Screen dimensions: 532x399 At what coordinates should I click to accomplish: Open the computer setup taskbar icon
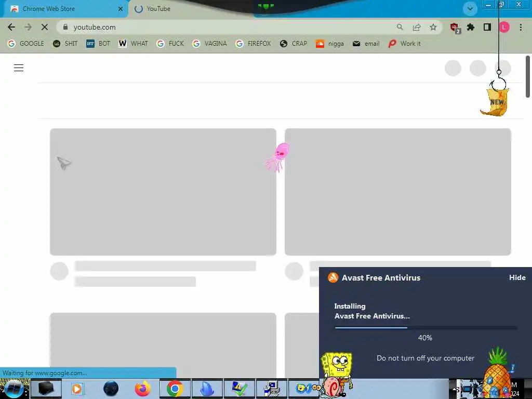coord(271,389)
